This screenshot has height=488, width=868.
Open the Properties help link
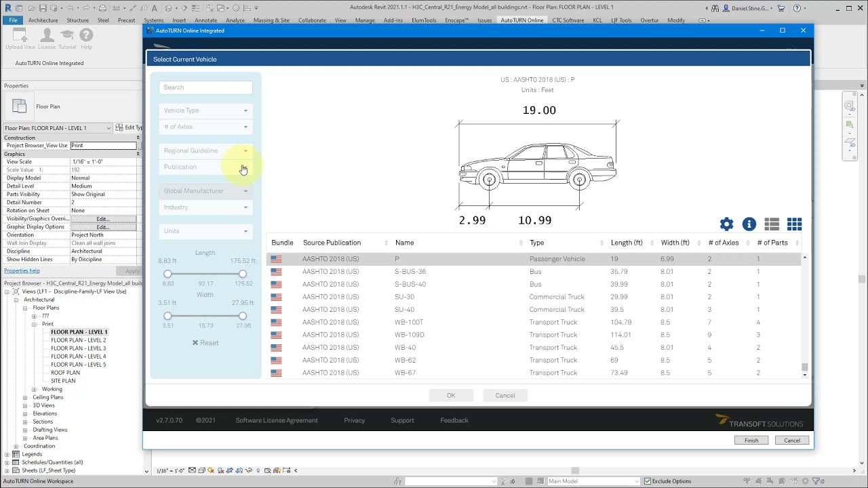point(22,270)
